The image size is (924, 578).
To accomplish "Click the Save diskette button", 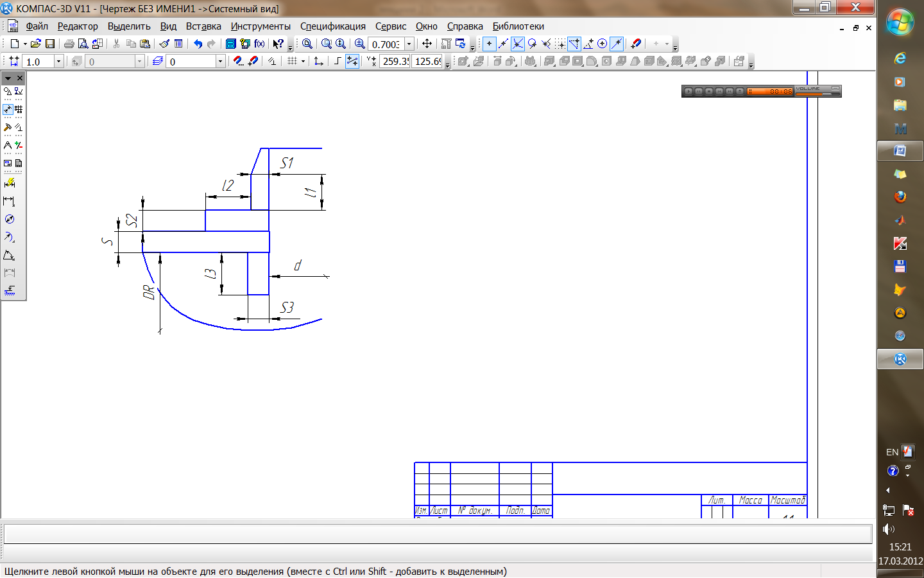I will (x=50, y=44).
